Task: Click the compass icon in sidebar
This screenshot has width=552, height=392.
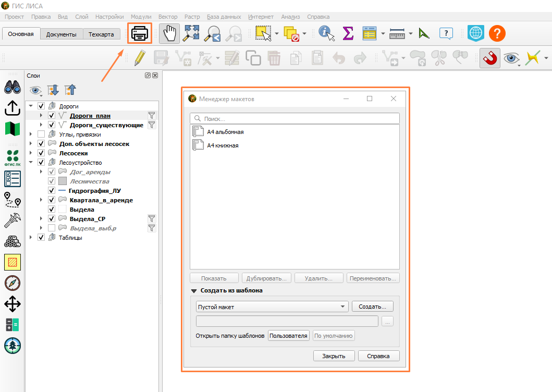Action: click(13, 283)
